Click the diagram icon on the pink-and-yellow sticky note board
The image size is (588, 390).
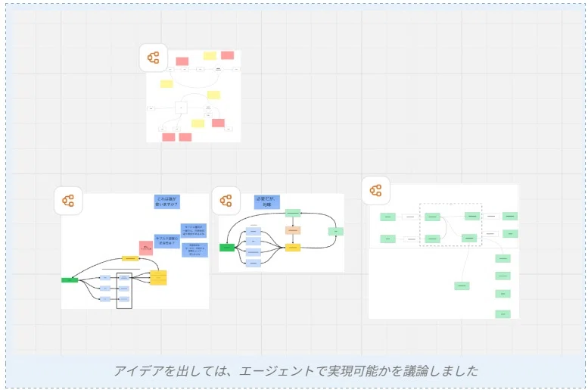154,58
